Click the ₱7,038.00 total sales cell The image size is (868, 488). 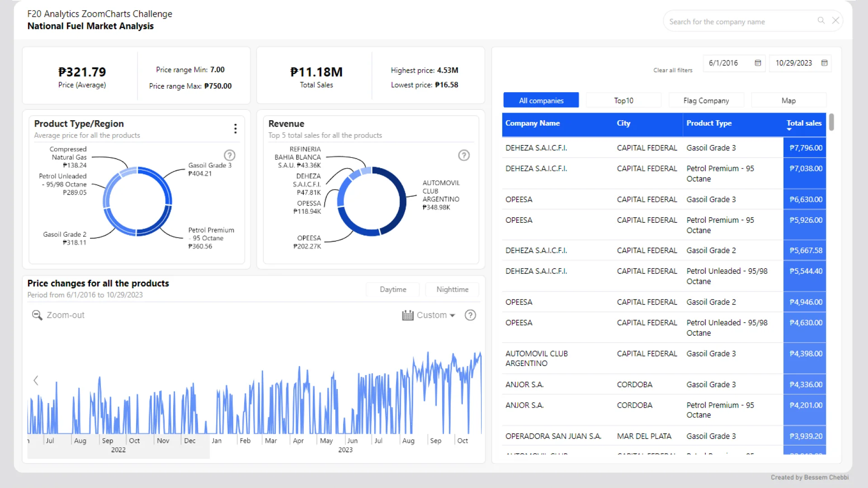(805, 173)
